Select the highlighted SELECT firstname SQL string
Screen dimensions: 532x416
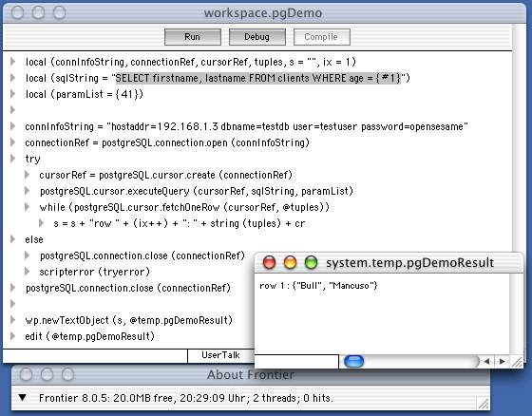coord(258,78)
